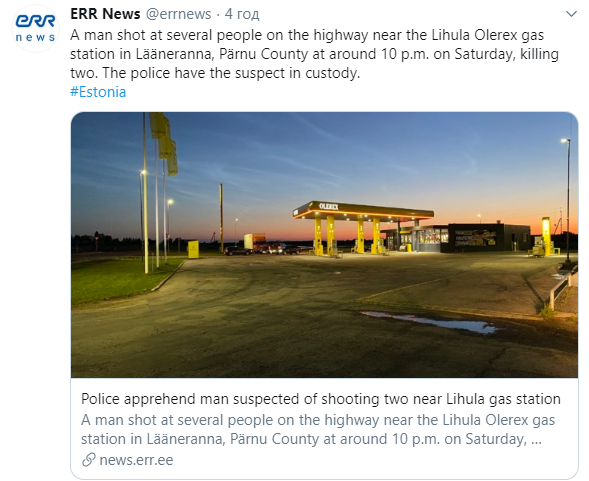Open the news.err.ee domain text
Viewport: 589px width, 481px height.
[136, 460]
